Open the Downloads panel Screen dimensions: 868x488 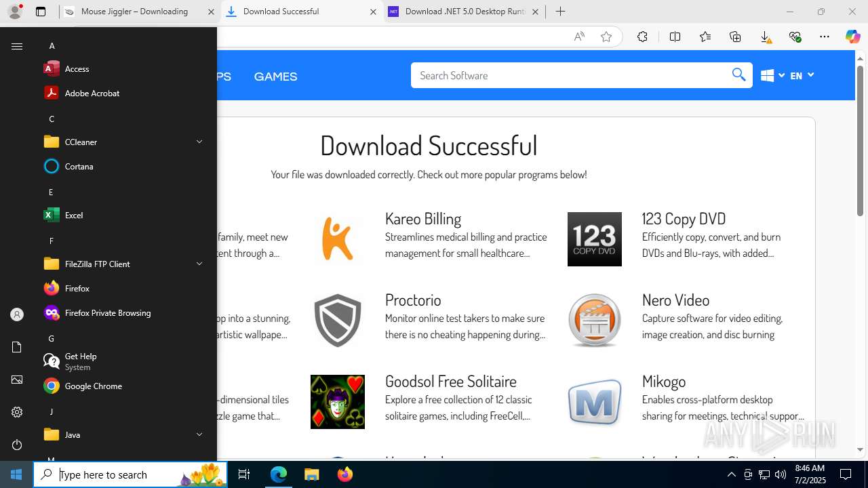point(765,37)
